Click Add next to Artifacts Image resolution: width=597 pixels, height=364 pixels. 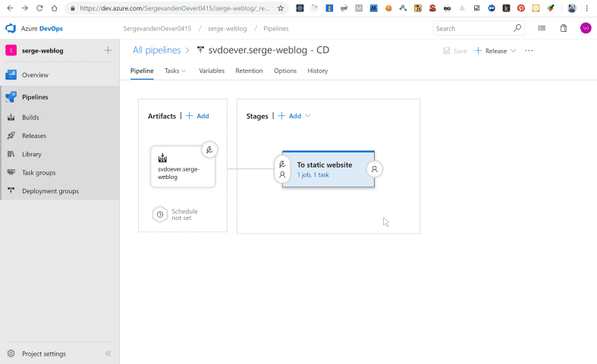[197, 116]
